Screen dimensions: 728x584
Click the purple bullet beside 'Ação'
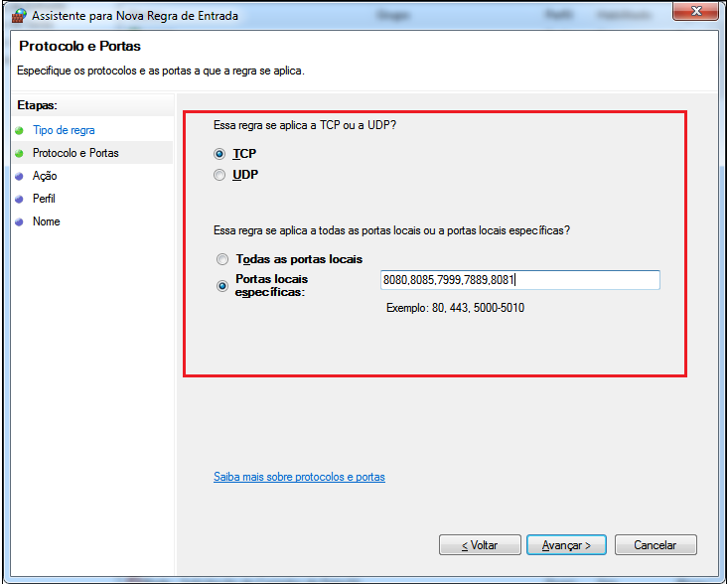click(x=19, y=177)
